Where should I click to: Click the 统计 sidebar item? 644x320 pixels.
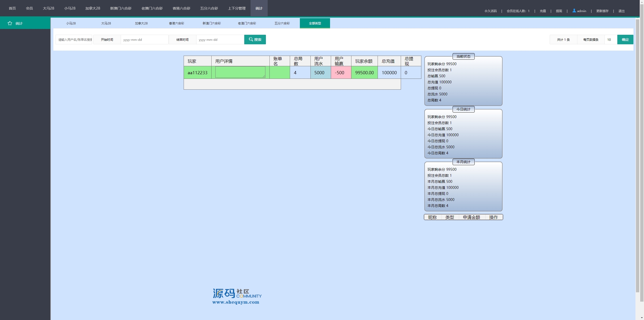[25, 23]
